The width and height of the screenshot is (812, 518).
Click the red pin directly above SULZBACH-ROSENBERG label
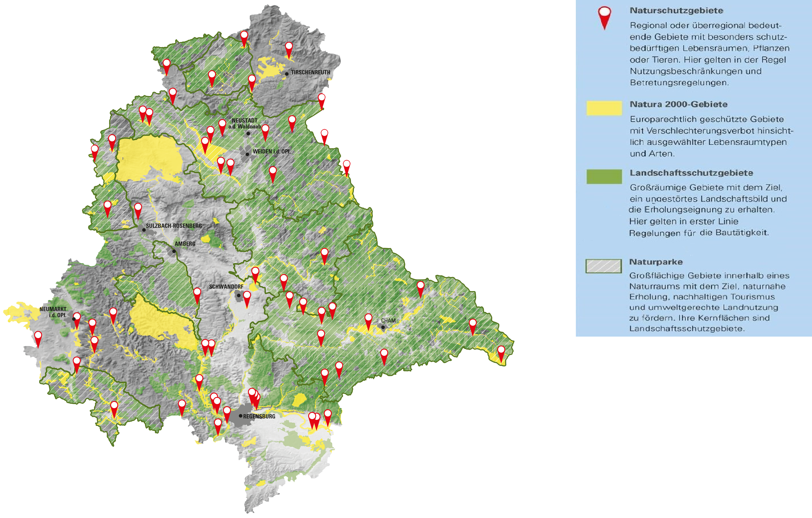(138, 212)
